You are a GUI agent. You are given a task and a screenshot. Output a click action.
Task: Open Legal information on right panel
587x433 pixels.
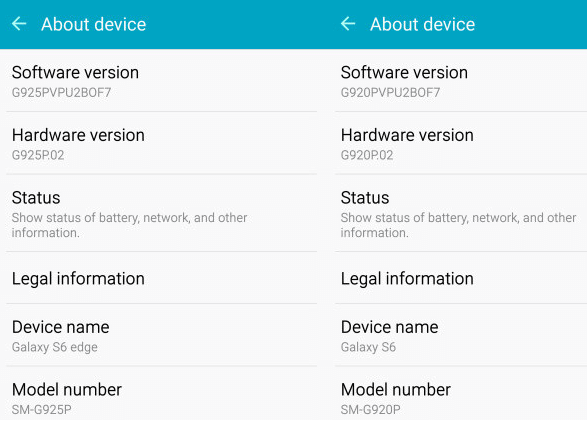[461, 278]
